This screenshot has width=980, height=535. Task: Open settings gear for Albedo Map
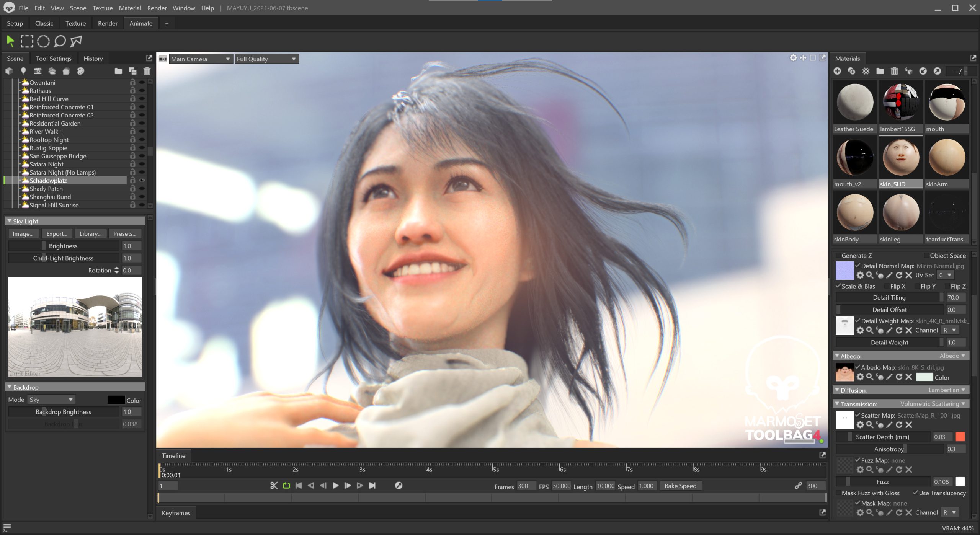pyautogui.click(x=860, y=377)
